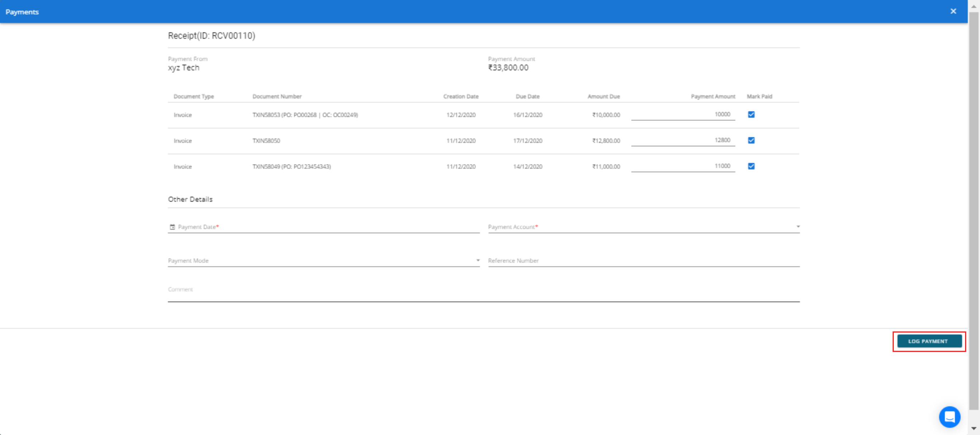Edit payment amount 11000 for TXIN58049
This screenshot has height=435, width=980.
coord(683,166)
